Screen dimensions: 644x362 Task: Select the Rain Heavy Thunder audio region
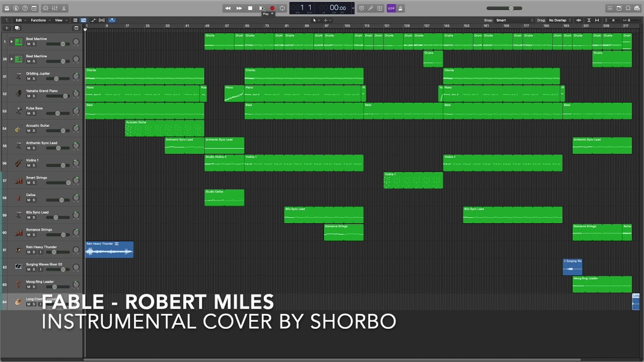pos(109,249)
